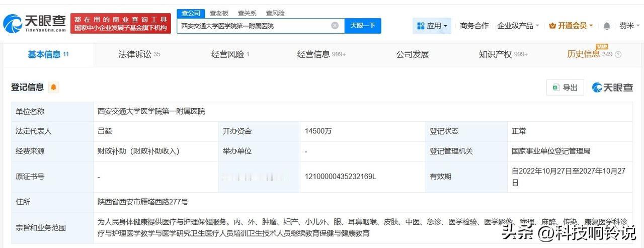The width and height of the screenshot is (644, 248).
Task: Click the 开办资金 field label
Action: click(x=237, y=131)
